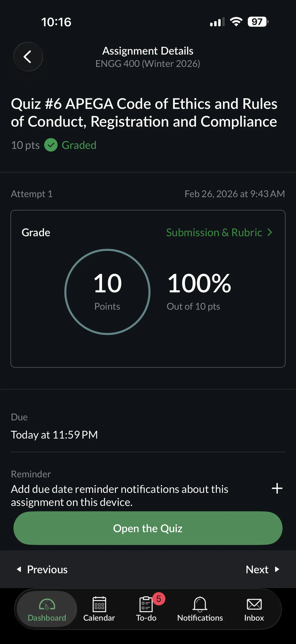The image size is (296, 644).
Task: Go to the Next assignment
Action: pos(262,569)
